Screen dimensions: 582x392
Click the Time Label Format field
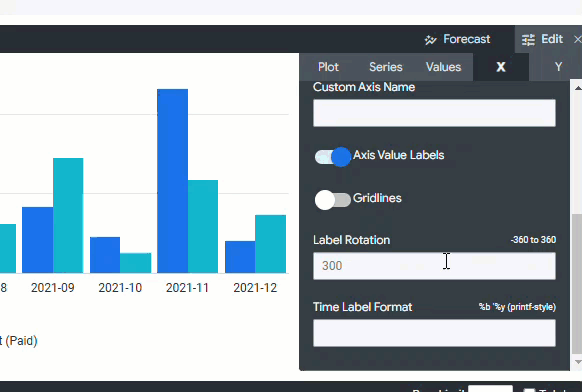coord(434,333)
